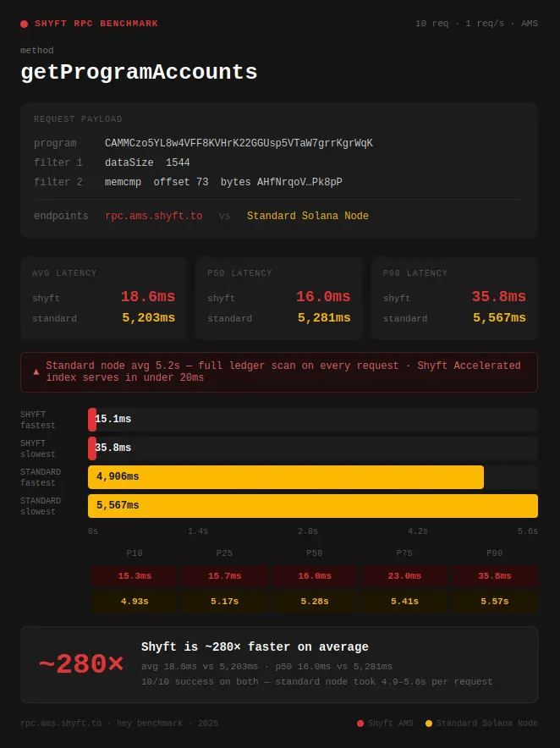
Task: Select the STANDARD fastest 4,906ms bar
Action: pos(286,477)
